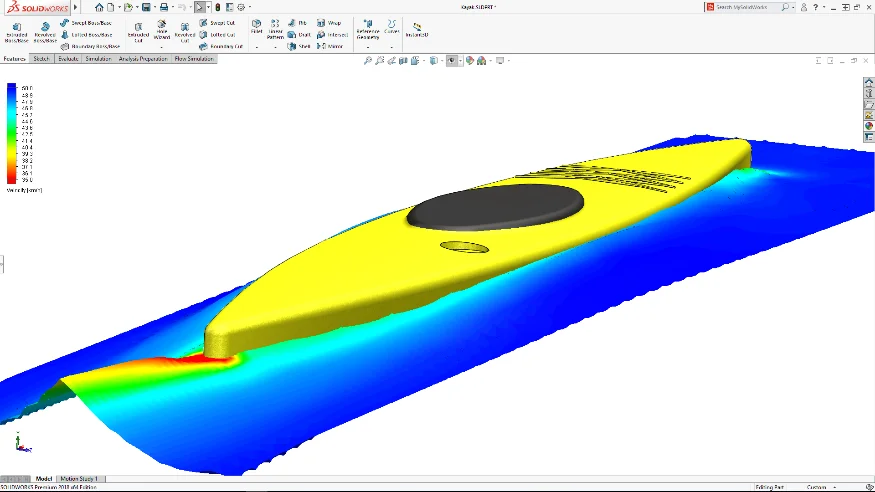The width and height of the screenshot is (875, 492).
Task: Click Zoom to Fit in view toolbar
Action: pyautogui.click(x=368, y=60)
